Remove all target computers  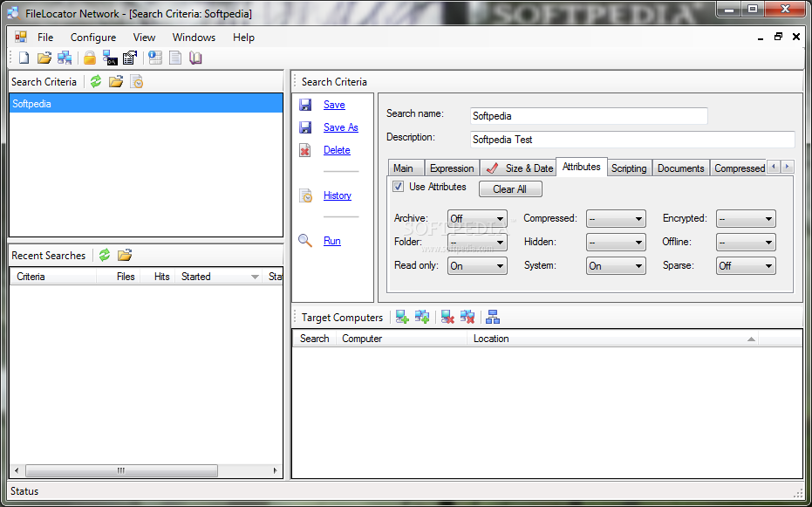(467, 317)
